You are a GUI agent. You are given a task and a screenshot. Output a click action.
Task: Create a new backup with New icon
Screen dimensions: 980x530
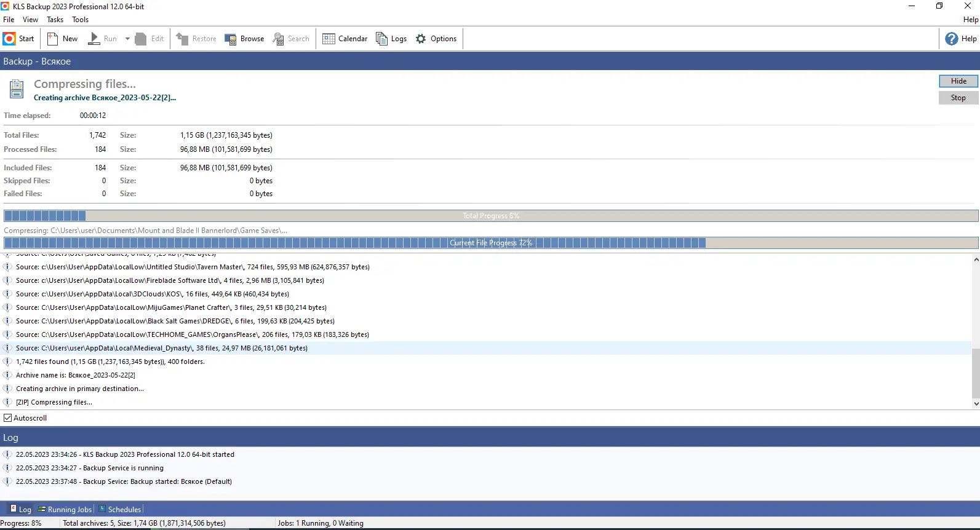[x=53, y=39]
